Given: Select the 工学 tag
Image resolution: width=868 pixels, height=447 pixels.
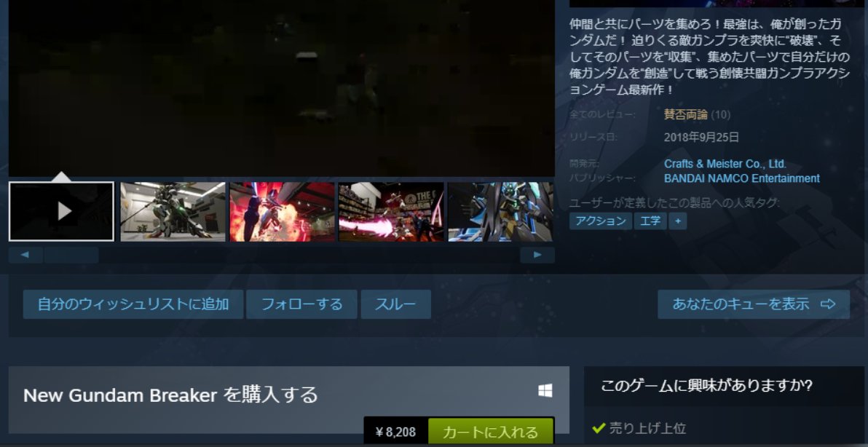Looking at the screenshot, I should 650,221.
